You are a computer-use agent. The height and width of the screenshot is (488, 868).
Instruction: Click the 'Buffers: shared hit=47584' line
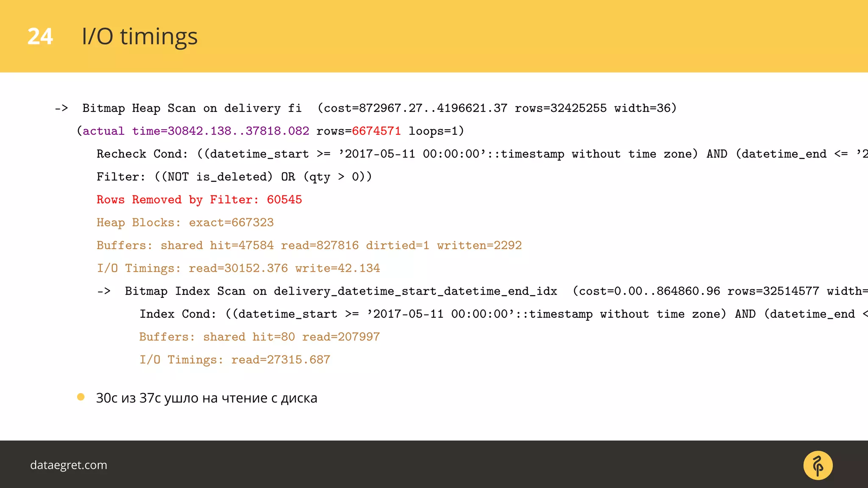(309, 246)
